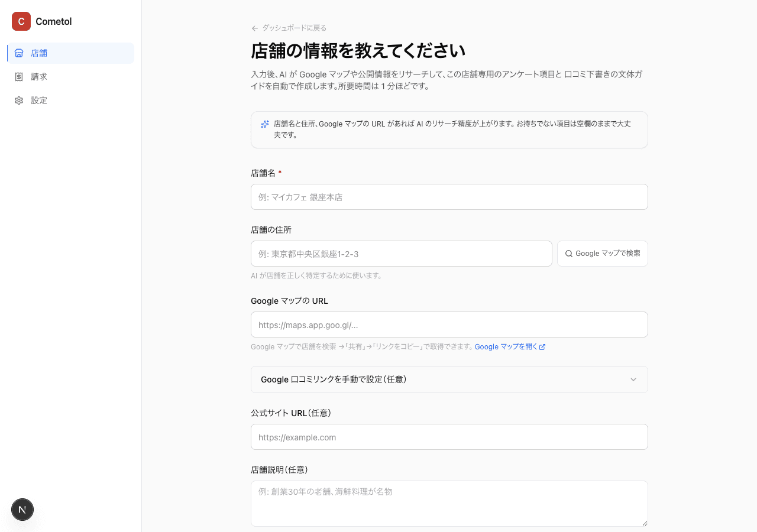Focus the Google マップの URL input field
Viewport: 757px width, 532px height.
point(449,325)
